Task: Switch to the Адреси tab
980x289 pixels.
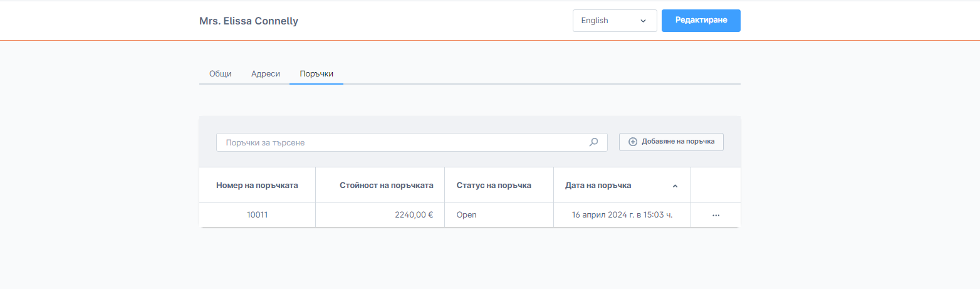Action: point(266,73)
